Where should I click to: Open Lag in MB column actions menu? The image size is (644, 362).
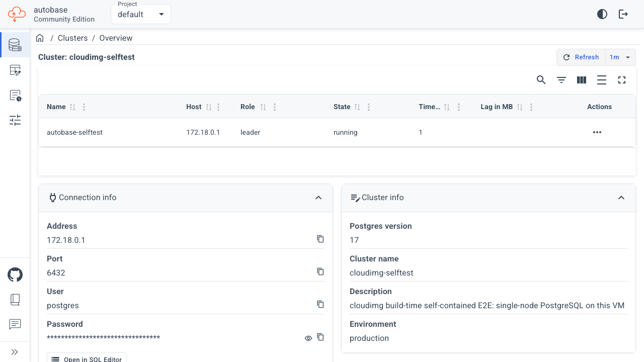coord(531,107)
